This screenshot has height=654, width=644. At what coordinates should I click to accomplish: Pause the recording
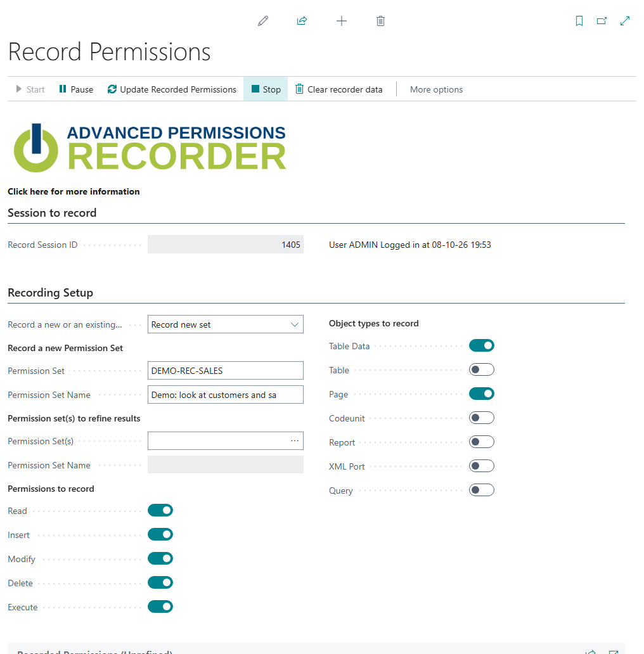click(x=76, y=89)
